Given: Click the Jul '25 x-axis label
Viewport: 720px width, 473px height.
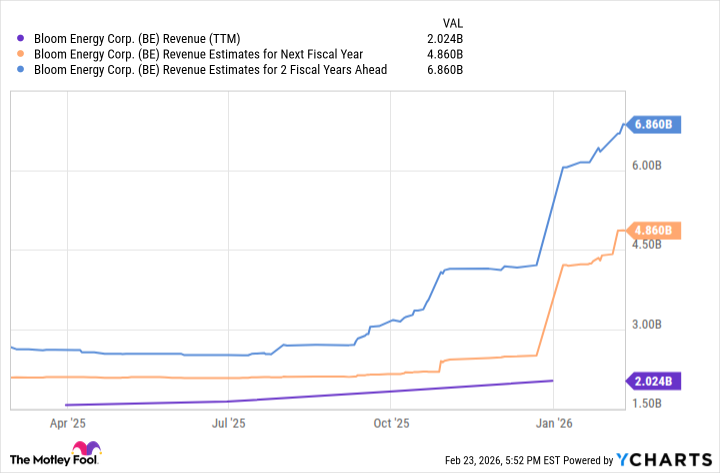Looking at the screenshot, I should 229,423.
